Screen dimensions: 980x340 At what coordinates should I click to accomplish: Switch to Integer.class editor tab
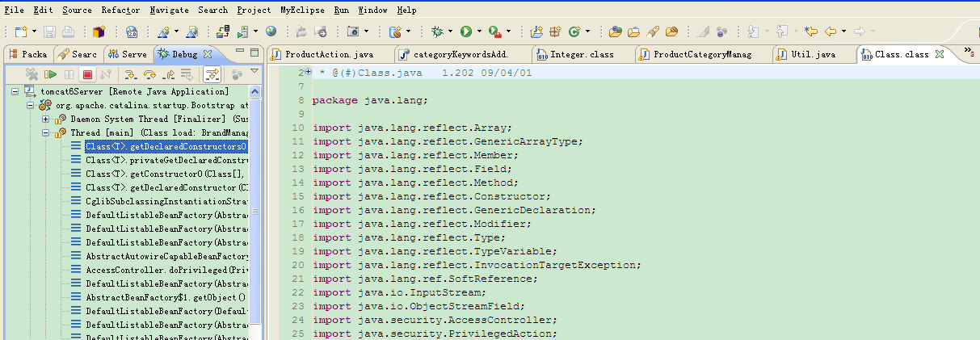582,54
